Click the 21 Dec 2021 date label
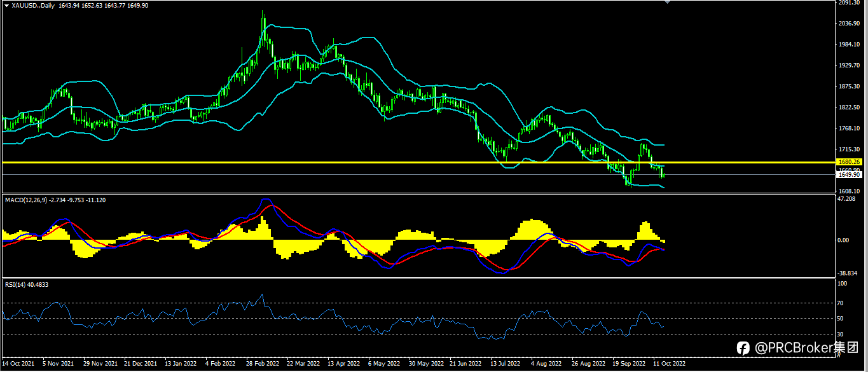Image resolution: width=868 pixels, height=372 pixels. pyautogui.click(x=141, y=364)
